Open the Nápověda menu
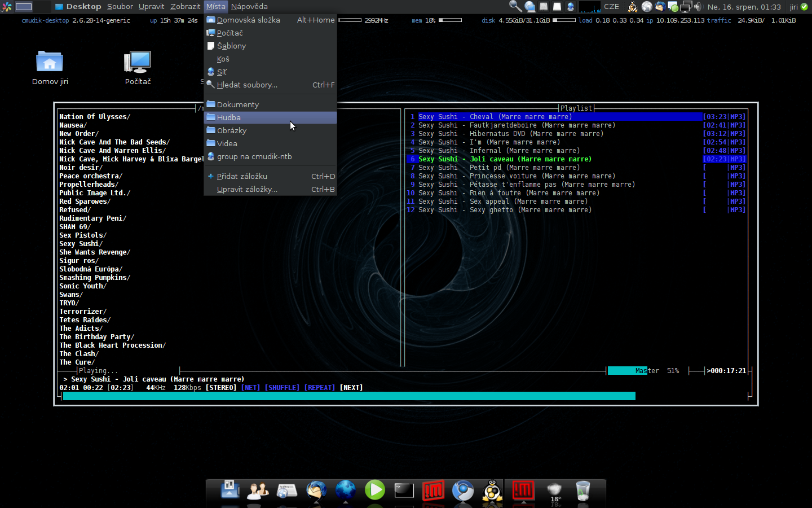The image size is (812, 508). point(249,7)
